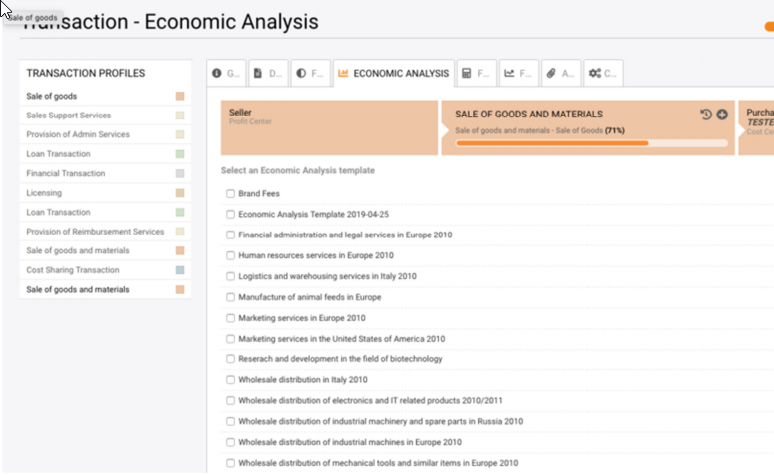The image size is (774, 475).
Task: Click the Seller Profit Center block
Action: pos(329,127)
